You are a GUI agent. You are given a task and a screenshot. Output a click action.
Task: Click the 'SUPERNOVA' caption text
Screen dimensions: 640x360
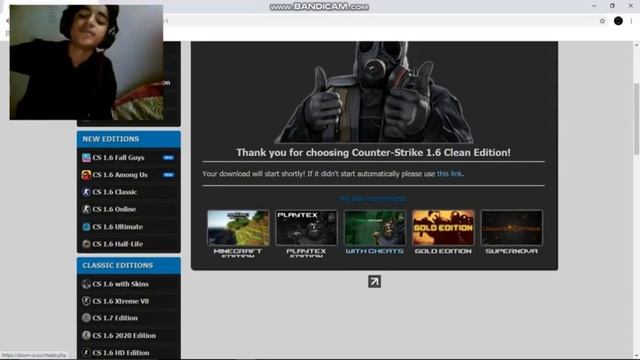coord(511,251)
